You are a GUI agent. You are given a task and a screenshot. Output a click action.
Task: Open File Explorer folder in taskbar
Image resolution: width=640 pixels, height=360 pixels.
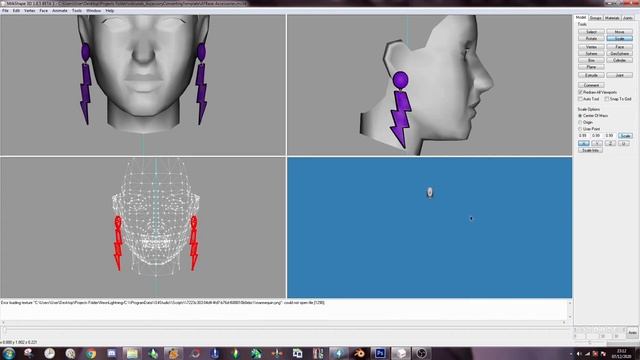pos(132,353)
